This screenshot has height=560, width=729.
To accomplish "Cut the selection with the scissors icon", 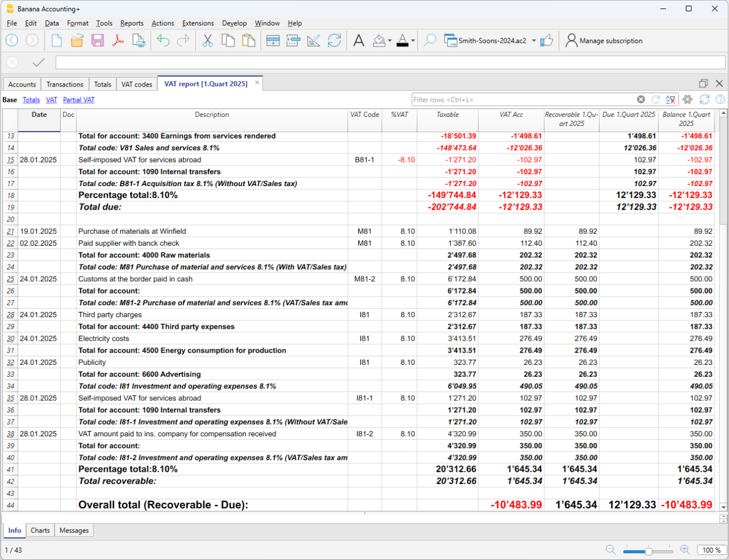I will [x=208, y=40].
